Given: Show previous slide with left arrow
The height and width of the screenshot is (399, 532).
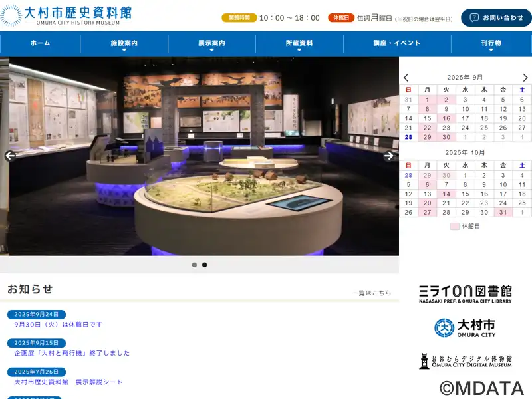Looking at the screenshot, I should (10, 156).
